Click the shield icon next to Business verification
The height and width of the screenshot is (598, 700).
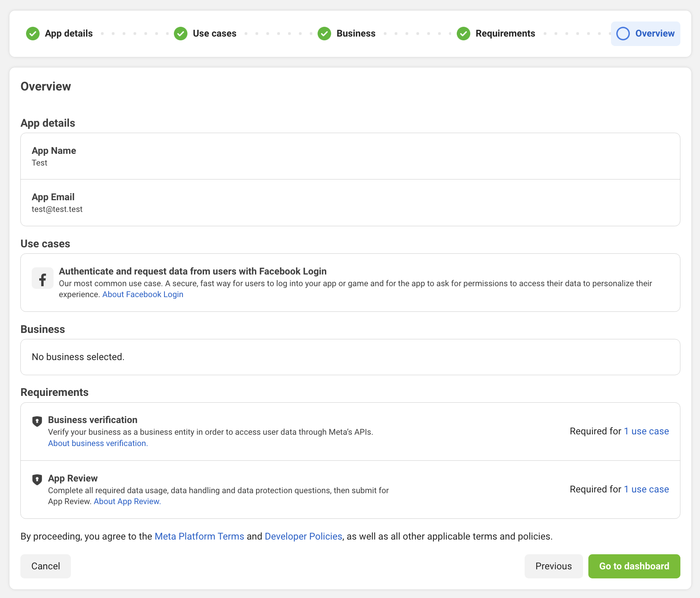pos(37,421)
